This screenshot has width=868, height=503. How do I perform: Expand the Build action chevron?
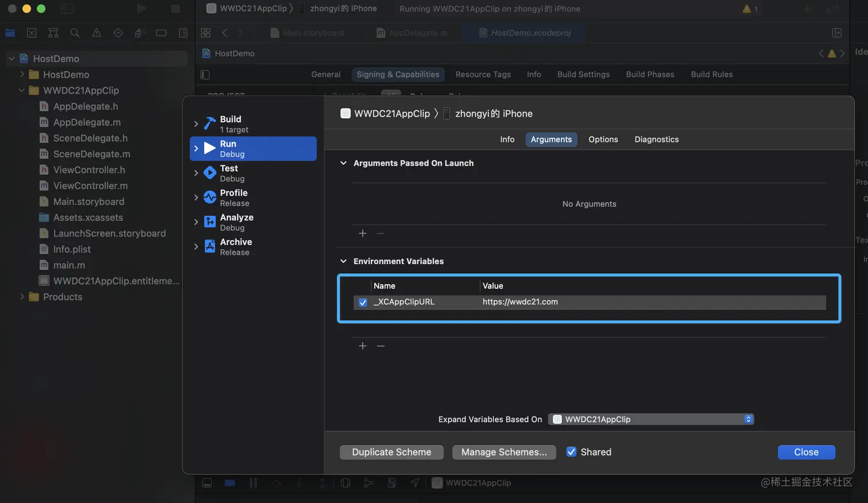click(196, 123)
